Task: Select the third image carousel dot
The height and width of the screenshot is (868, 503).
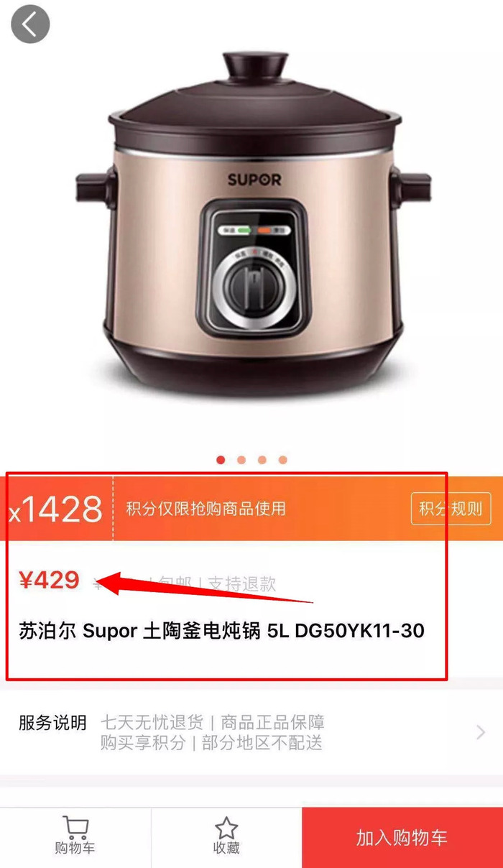Action: (262, 460)
